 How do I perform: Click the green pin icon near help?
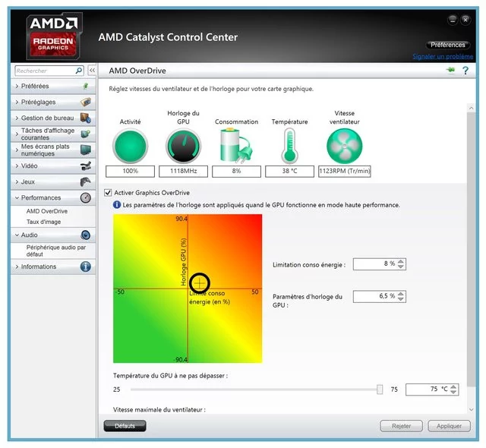click(x=450, y=70)
